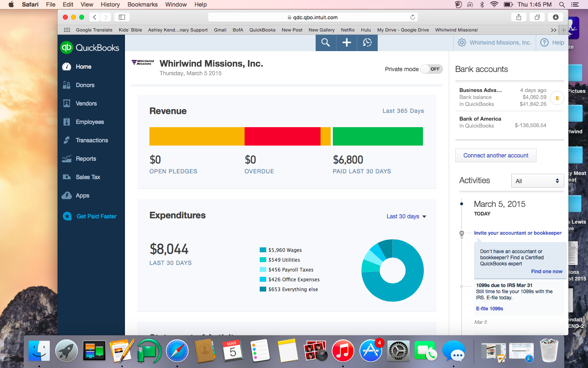This screenshot has width=588, height=368.
Task: Open Sales Tax in the sidebar
Action: [88, 177]
